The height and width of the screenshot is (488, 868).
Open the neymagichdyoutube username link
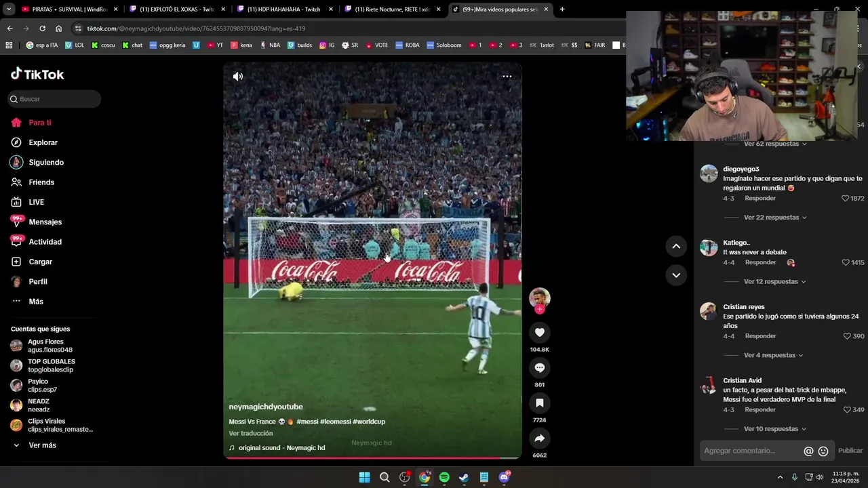tap(266, 407)
